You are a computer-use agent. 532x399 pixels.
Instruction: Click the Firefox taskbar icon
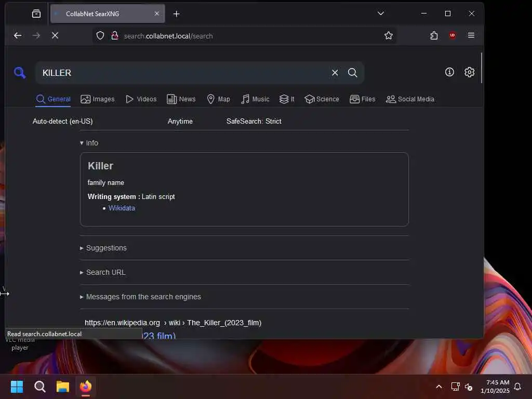(x=86, y=387)
